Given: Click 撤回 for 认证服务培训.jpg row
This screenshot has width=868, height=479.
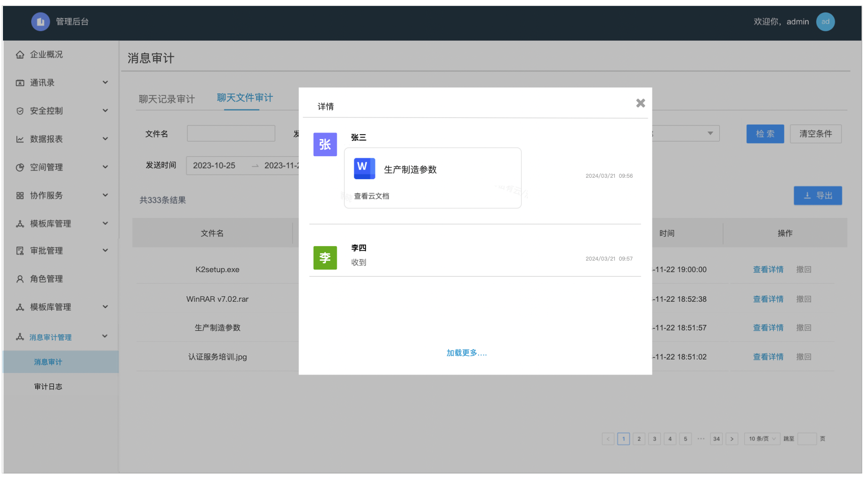Looking at the screenshot, I should click(x=804, y=357).
